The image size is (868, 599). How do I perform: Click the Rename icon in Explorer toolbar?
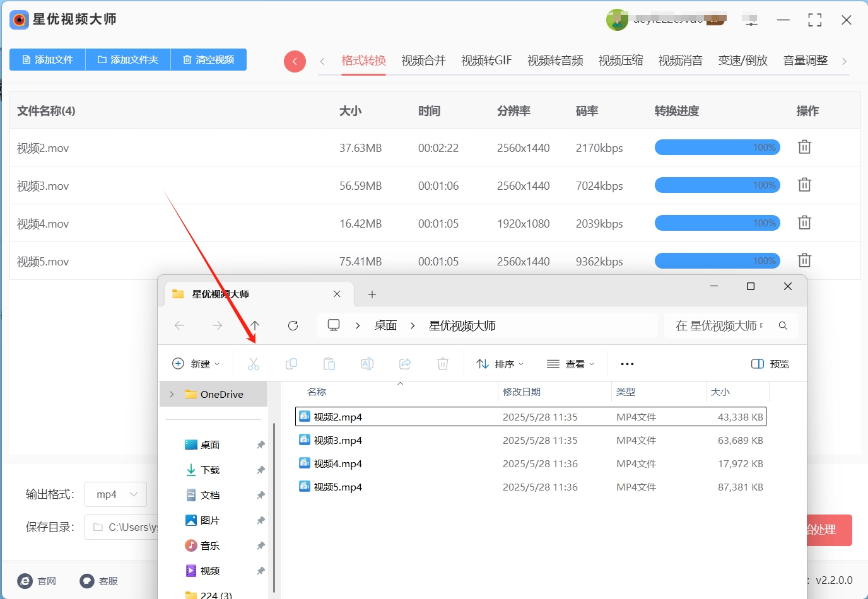[x=367, y=364]
